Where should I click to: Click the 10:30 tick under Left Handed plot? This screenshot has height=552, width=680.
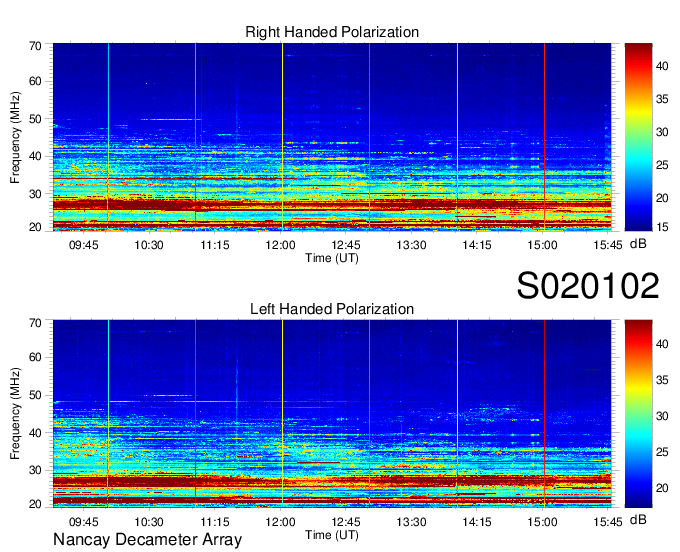point(149,522)
